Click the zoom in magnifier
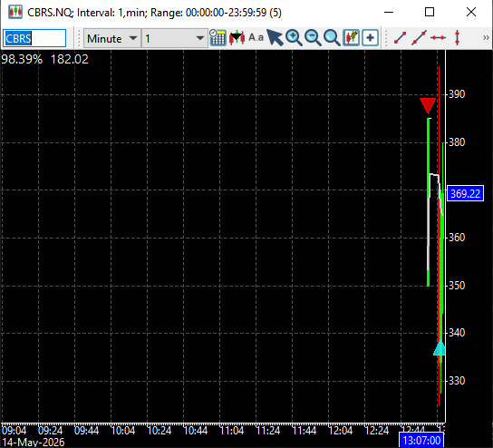Viewport: 493px width, 448px height. pyautogui.click(x=294, y=38)
